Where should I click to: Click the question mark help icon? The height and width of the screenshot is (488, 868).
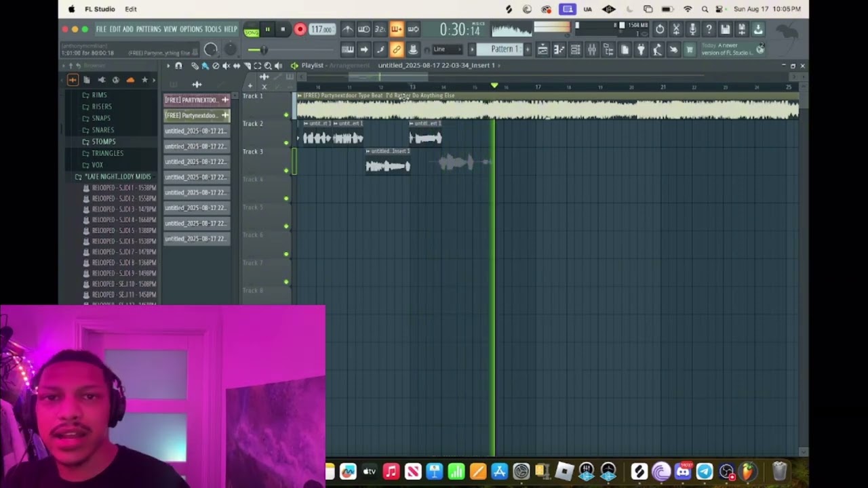click(x=709, y=29)
